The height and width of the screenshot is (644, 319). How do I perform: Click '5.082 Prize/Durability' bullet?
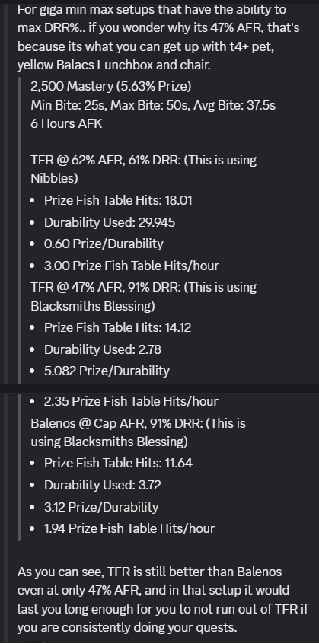107,371
